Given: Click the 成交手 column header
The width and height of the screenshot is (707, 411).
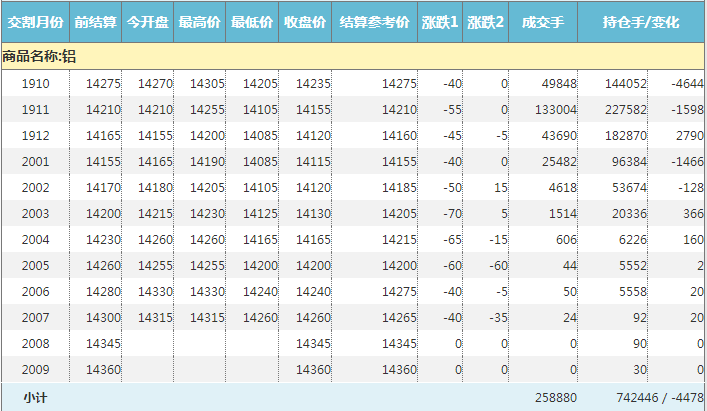Looking at the screenshot, I should point(544,21).
